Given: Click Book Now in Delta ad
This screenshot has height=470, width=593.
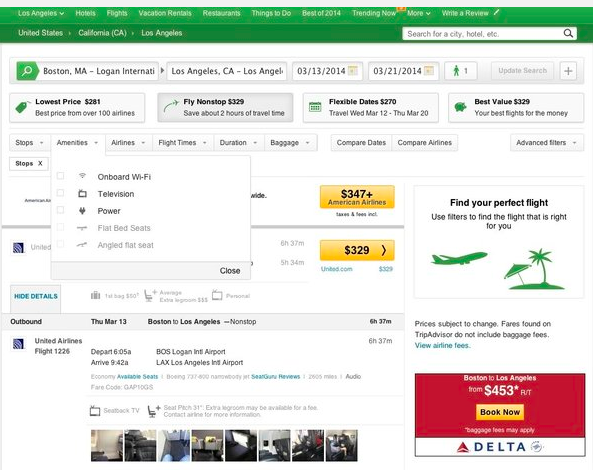Looking at the screenshot, I should pyautogui.click(x=500, y=412).
